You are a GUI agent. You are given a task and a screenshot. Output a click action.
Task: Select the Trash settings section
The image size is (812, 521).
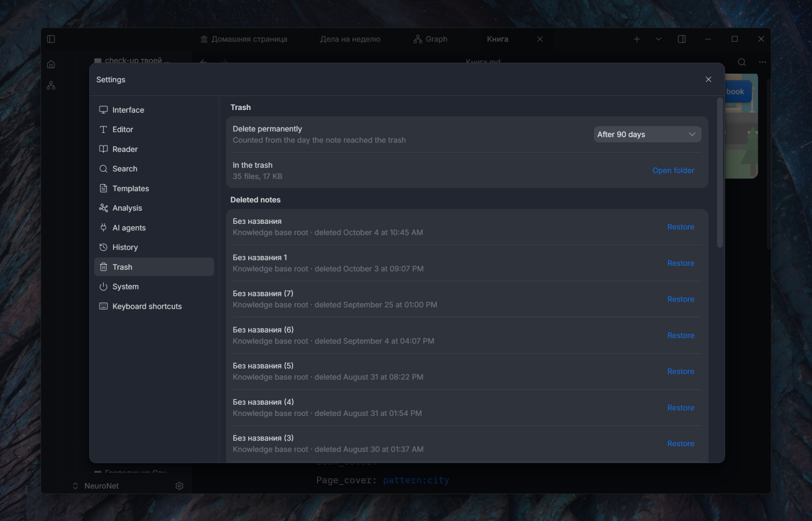coord(154,267)
